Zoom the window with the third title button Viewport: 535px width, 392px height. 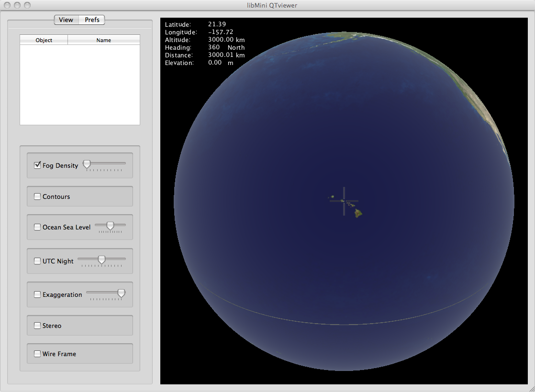[27, 5]
